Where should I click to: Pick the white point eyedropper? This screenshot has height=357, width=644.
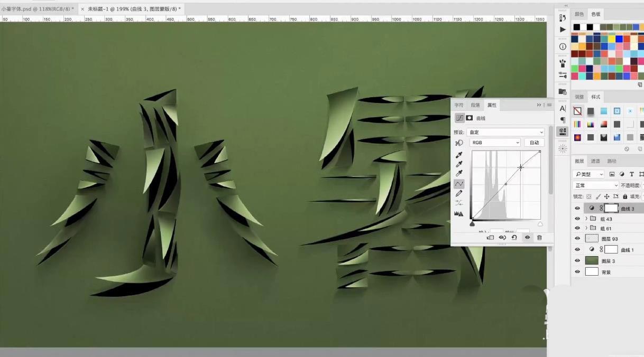[x=459, y=174]
